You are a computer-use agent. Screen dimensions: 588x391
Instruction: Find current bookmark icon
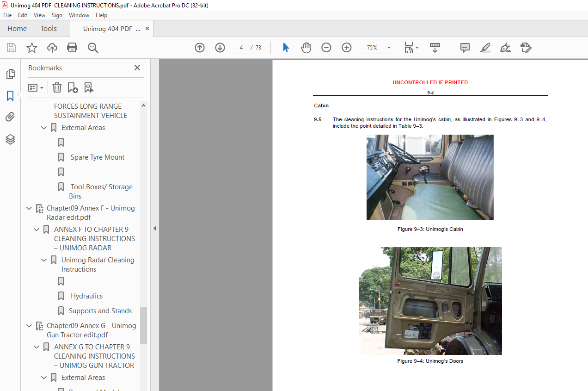tap(89, 87)
